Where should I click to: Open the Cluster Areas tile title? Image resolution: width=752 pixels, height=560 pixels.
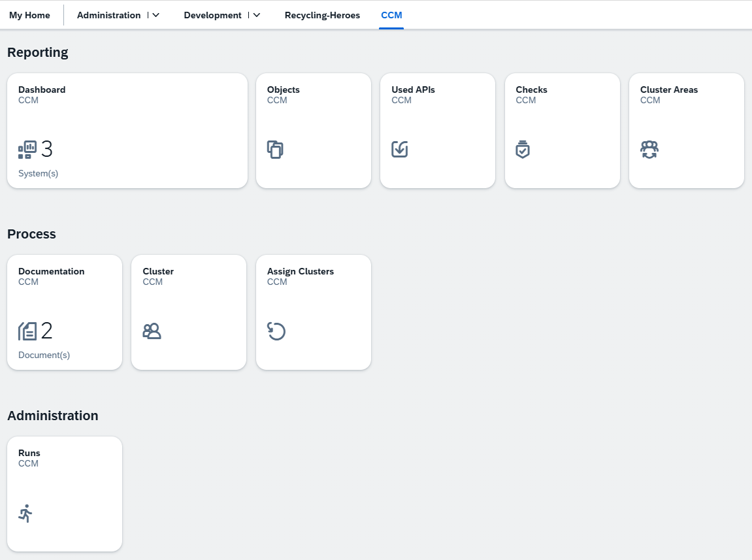[x=669, y=90]
